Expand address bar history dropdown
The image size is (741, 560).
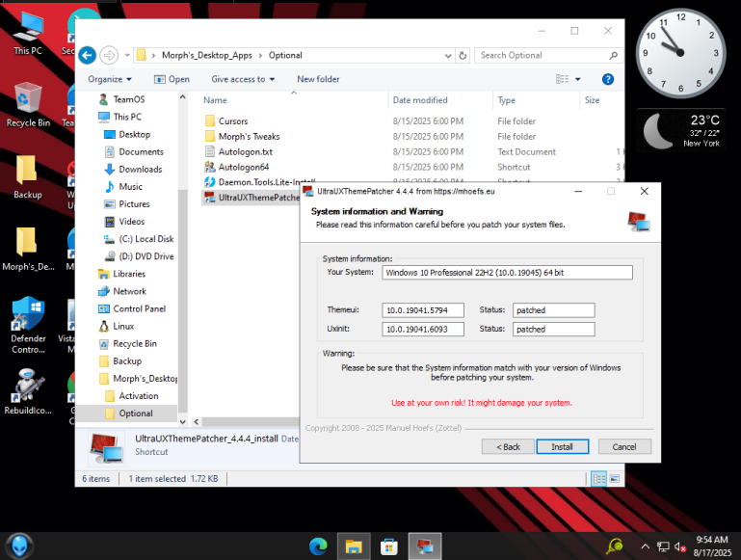448,56
